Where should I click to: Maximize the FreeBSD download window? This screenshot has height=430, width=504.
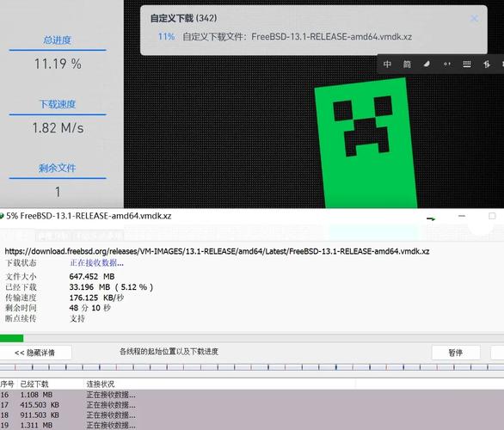[492, 216]
